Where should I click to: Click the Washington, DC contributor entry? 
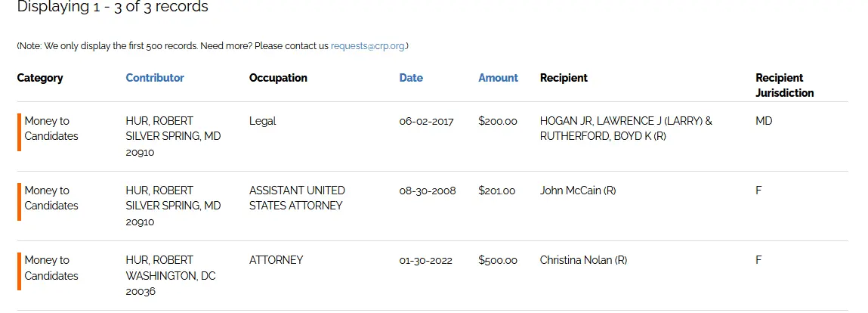coord(171,275)
